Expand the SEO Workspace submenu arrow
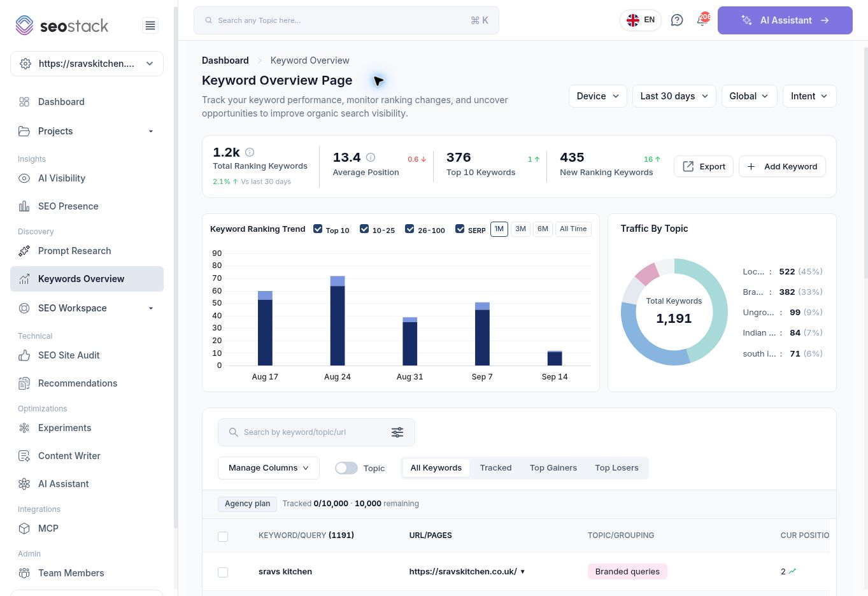 [x=151, y=308]
